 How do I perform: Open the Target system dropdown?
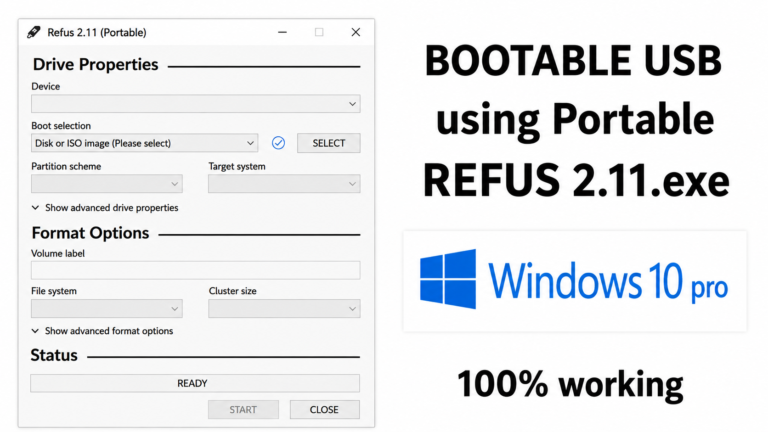click(x=284, y=184)
